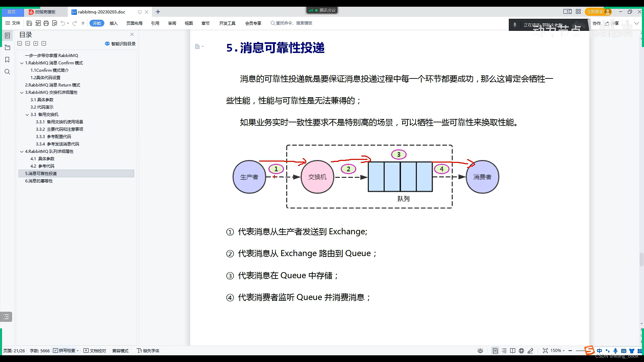The height and width of the screenshot is (362, 644).
Task: Click the undo icon
Action: (x=64, y=23)
